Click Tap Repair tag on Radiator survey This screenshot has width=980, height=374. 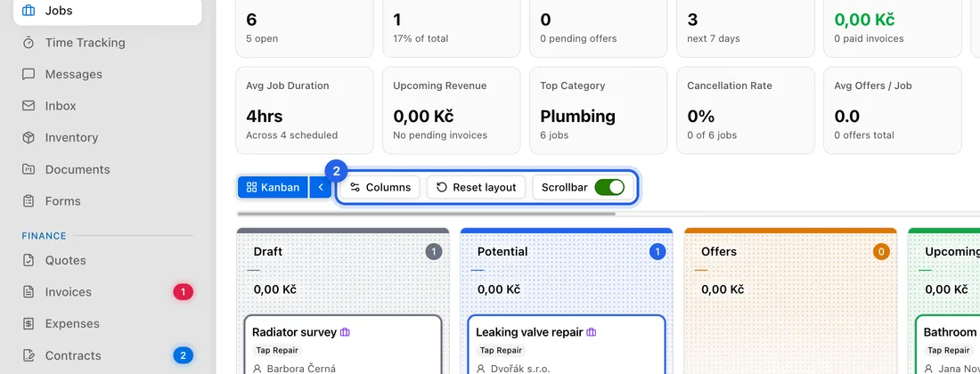click(x=277, y=350)
